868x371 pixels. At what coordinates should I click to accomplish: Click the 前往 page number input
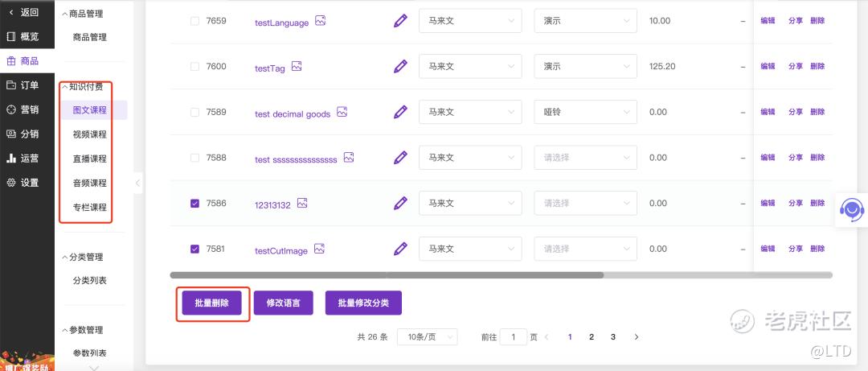[513, 336]
